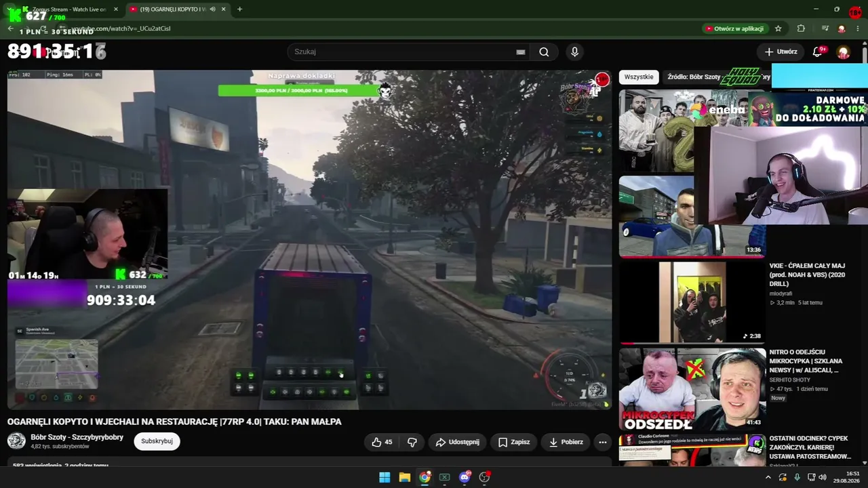
Task: Show hidden system tray icons
Action: [768, 477]
